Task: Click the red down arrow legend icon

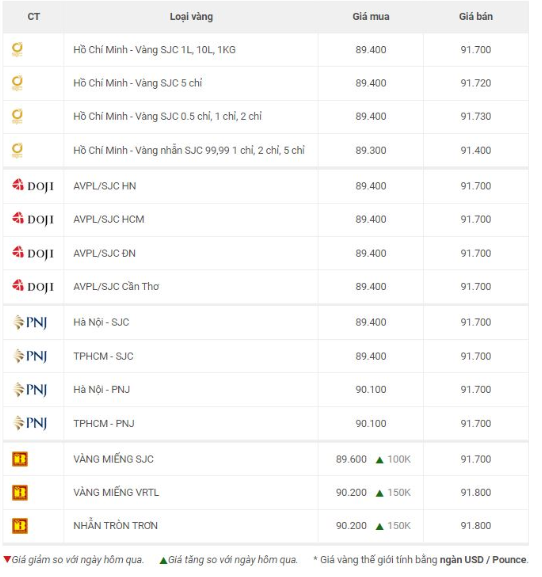Action: point(7,560)
